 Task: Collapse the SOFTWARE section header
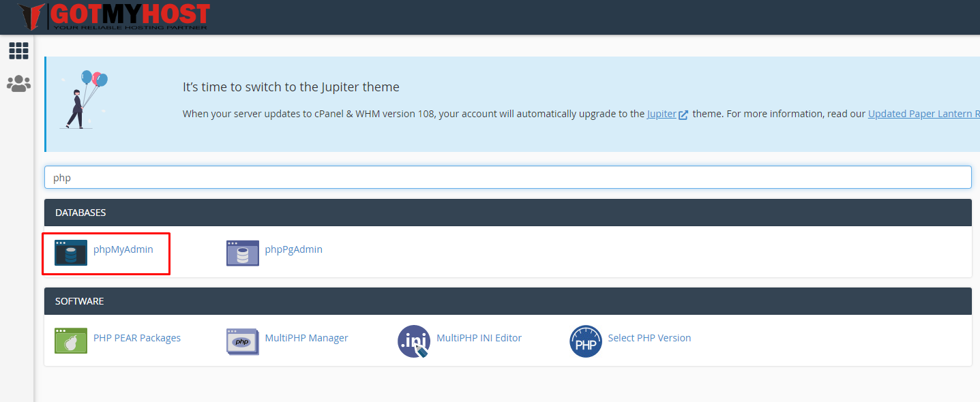508,301
